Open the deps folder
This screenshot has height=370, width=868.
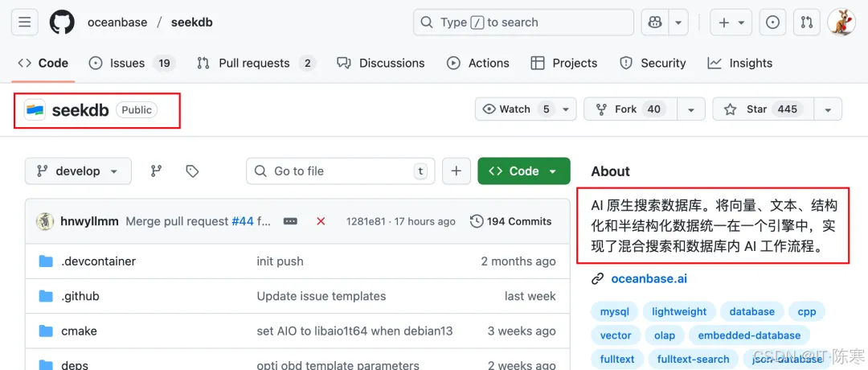point(74,365)
